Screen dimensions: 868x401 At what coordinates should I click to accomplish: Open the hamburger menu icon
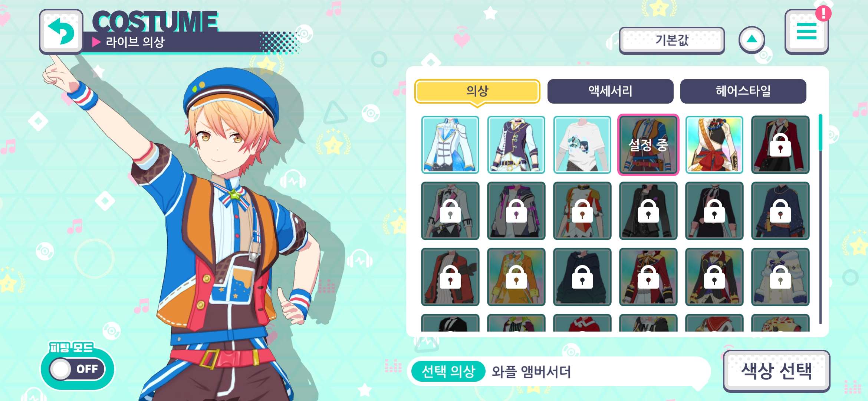(x=806, y=31)
